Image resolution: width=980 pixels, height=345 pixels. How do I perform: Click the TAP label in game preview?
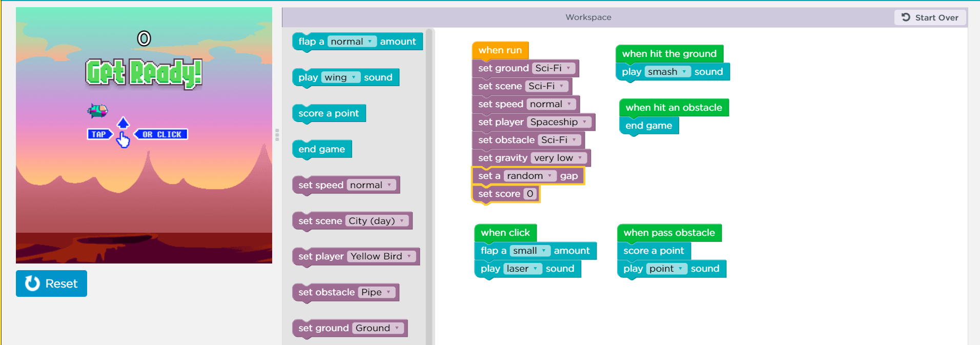point(99,134)
